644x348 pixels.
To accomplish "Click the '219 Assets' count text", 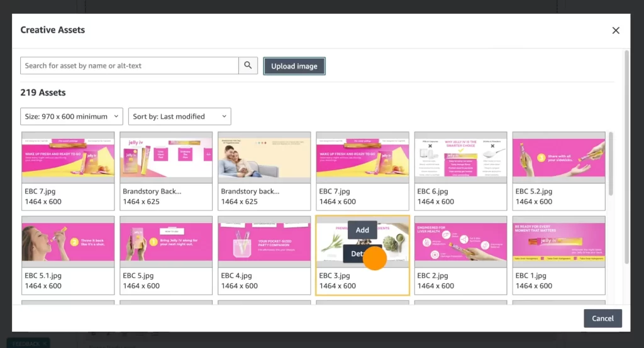I will coord(43,93).
